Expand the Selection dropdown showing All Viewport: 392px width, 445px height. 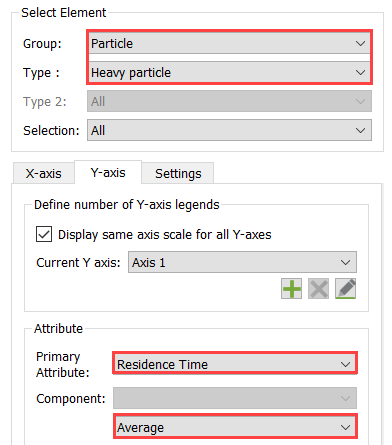pos(229,130)
